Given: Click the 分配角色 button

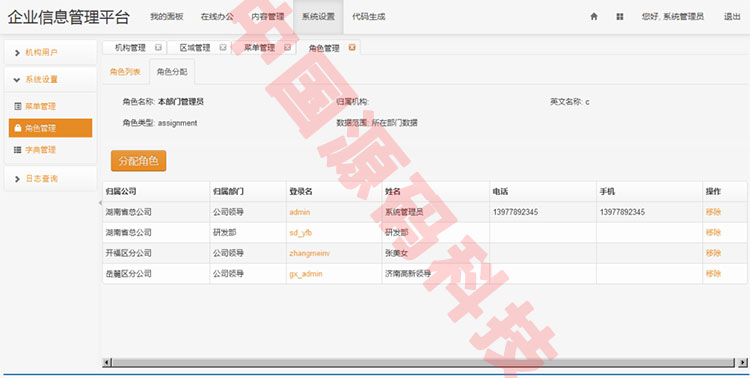Looking at the screenshot, I should 138,161.
